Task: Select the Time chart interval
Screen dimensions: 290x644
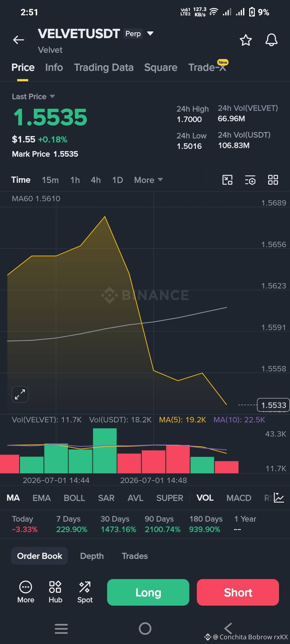Action: [x=21, y=180]
